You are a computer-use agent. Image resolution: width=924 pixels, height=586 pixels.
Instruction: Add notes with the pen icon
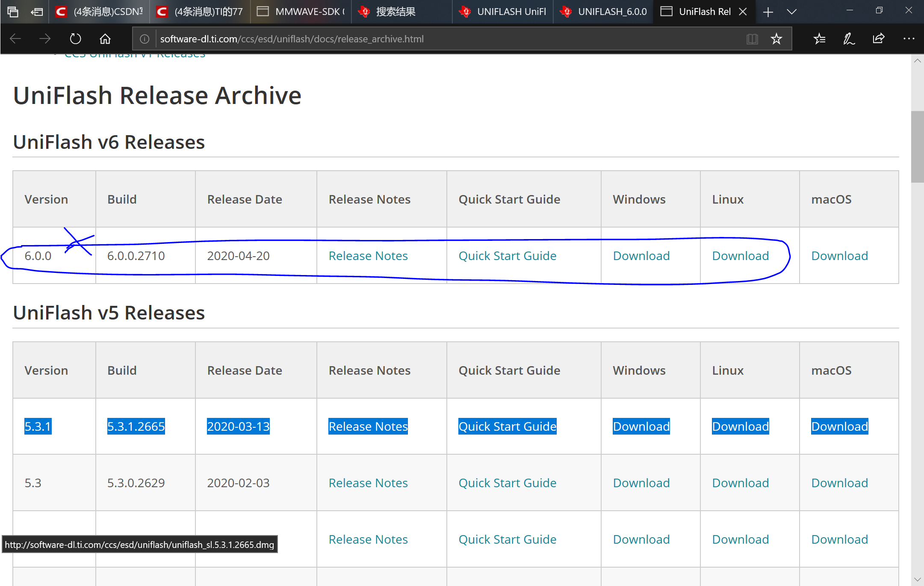(x=849, y=39)
